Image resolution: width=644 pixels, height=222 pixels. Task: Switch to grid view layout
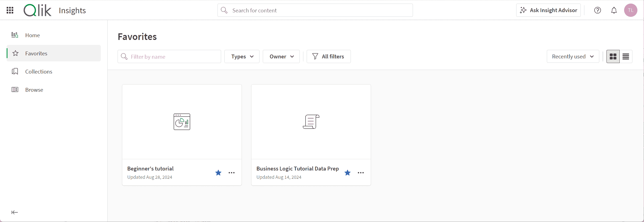[613, 56]
